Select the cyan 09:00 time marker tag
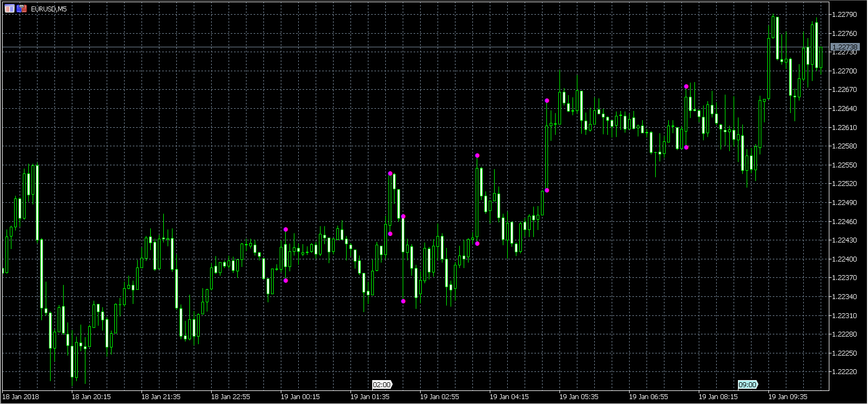 coord(747,385)
